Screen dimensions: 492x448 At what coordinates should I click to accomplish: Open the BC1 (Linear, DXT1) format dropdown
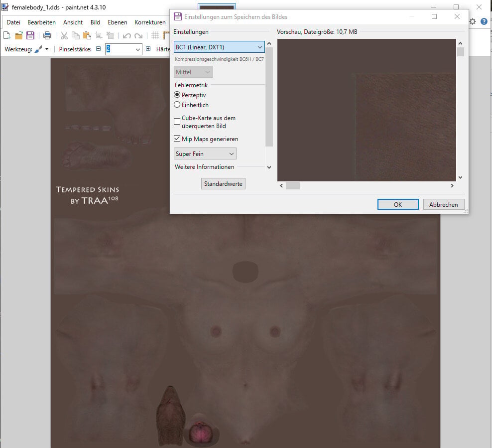point(219,47)
